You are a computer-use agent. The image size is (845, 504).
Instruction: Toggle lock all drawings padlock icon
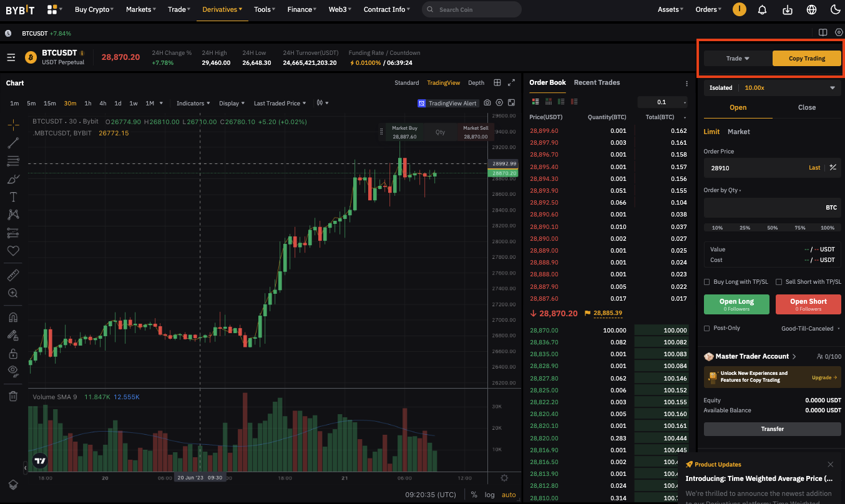pos(13,354)
